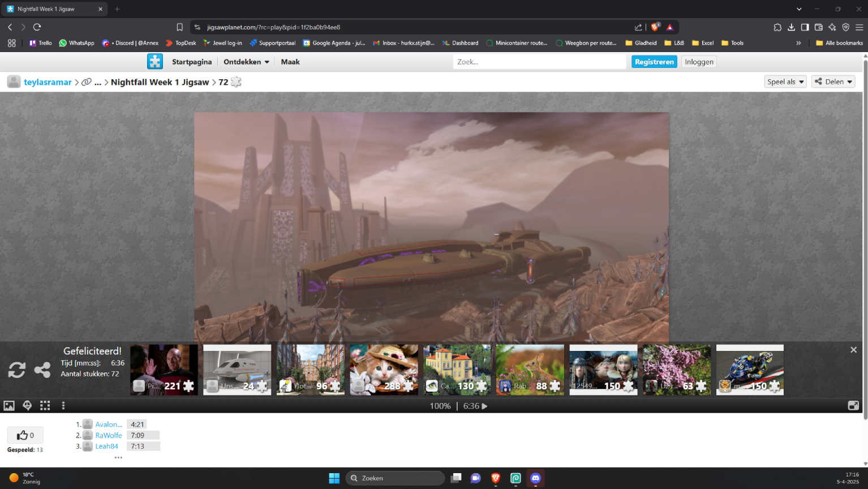Open Avalon... player profile link
This screenshot has width=868, height=489.
pyautogui.click(x=109, y=424)
